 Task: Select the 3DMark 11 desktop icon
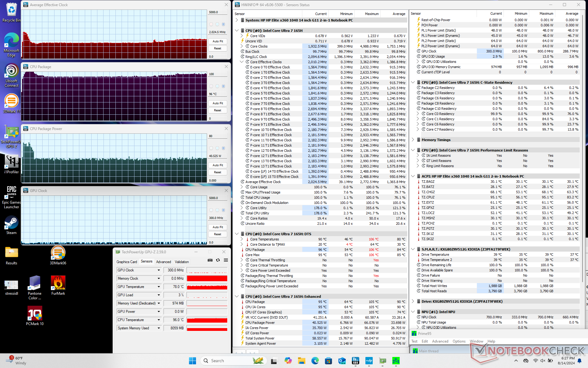point(11,103)
